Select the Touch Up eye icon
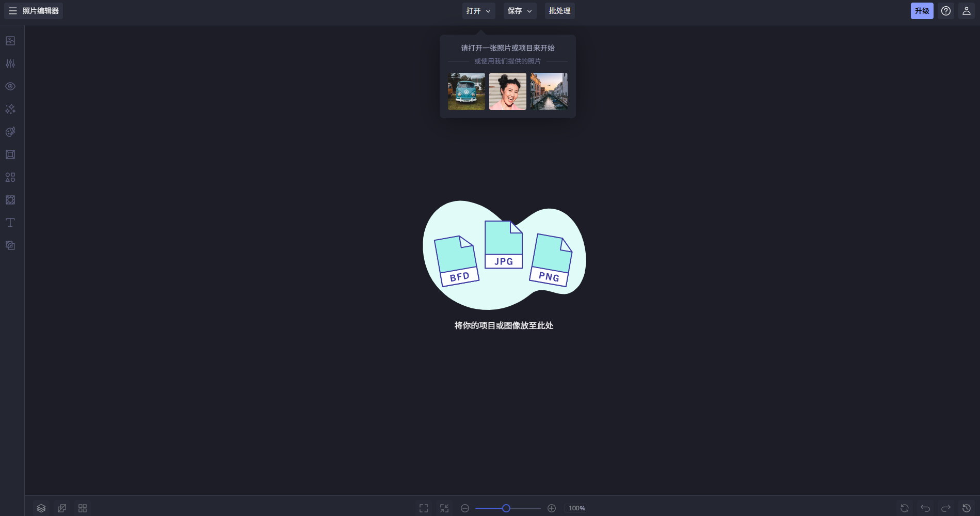Image resolution: width=980 pixels, height=516 pixels. (10, 86)
